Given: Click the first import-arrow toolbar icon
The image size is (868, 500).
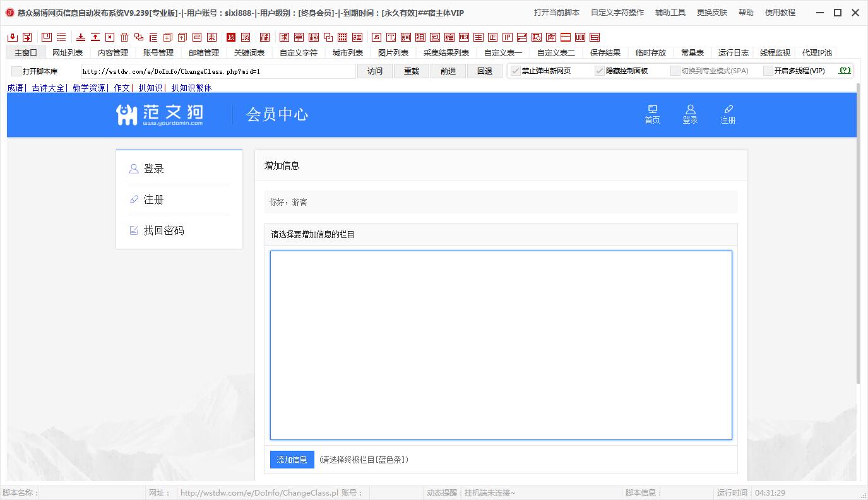Looking at the screenshot, I should coord(13,37).
